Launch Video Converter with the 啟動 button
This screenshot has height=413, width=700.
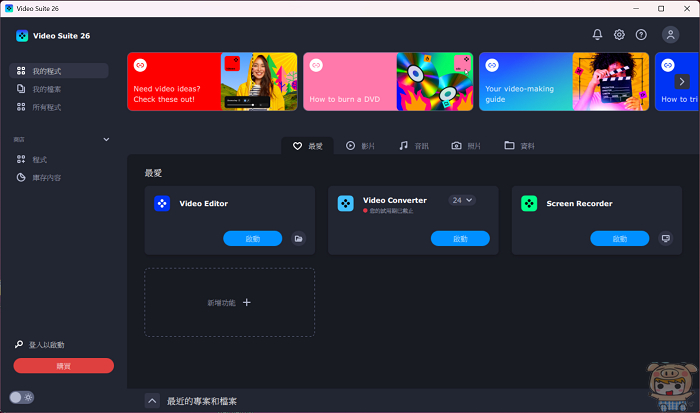click(x=460, y=239)
